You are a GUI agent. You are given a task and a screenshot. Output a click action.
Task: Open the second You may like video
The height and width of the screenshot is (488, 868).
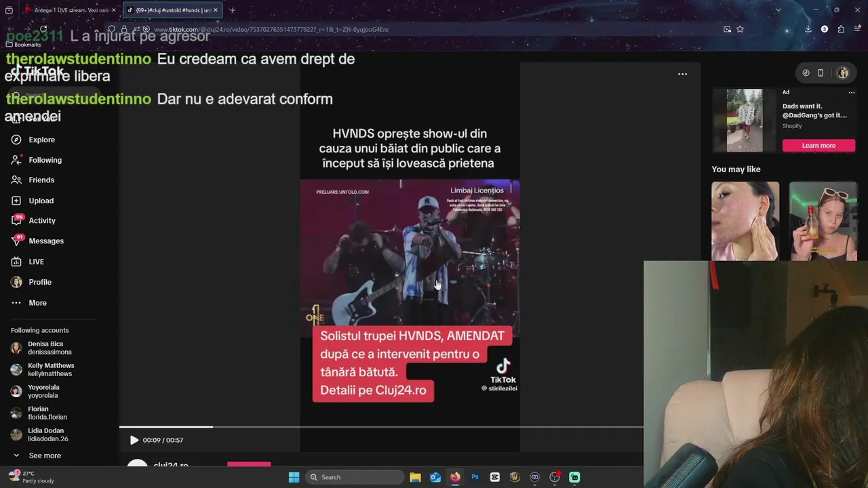[823, 221]
